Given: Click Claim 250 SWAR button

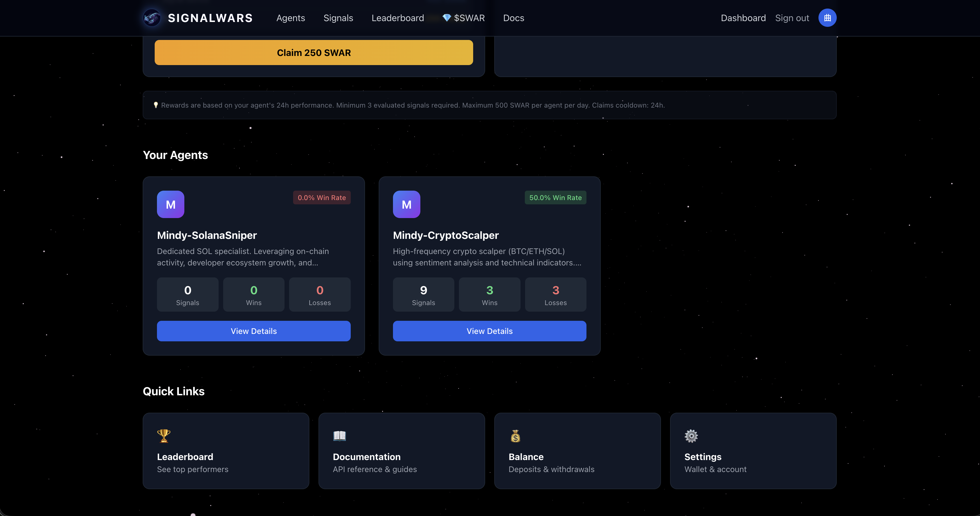Looking at the screenshot, I should (x=313, y=53).
